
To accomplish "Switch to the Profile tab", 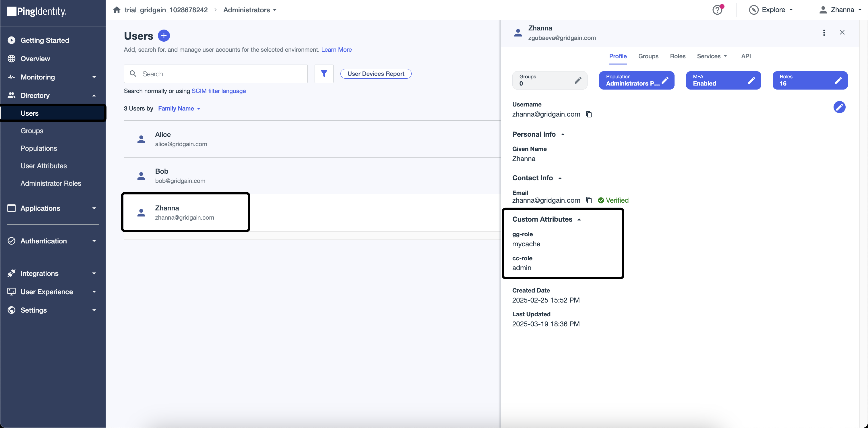I will point(618,56).
